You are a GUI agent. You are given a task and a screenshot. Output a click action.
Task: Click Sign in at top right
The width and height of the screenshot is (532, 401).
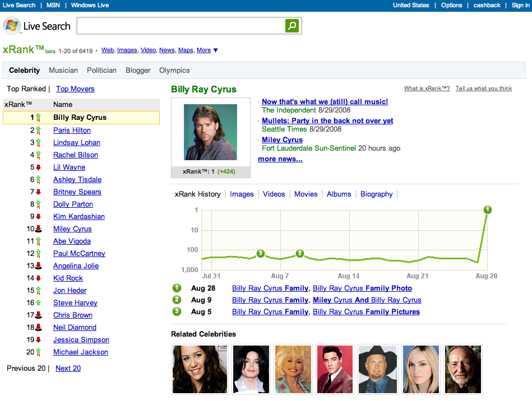(x=520, y=5)
